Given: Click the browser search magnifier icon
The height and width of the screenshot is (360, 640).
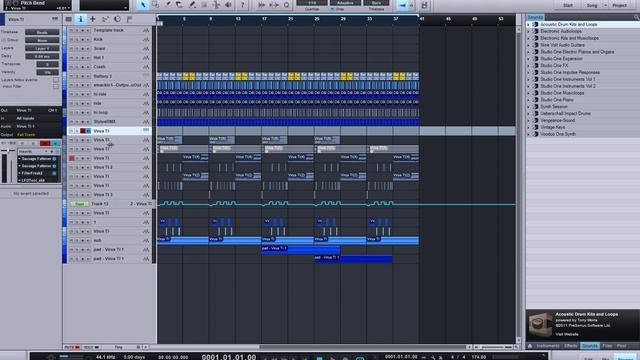Looking at the screenshot, I should point(636,17).
